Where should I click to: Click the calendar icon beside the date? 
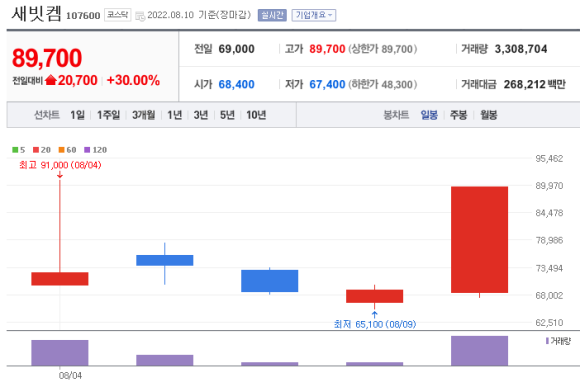pyautogui.click(x=140, y=16)
